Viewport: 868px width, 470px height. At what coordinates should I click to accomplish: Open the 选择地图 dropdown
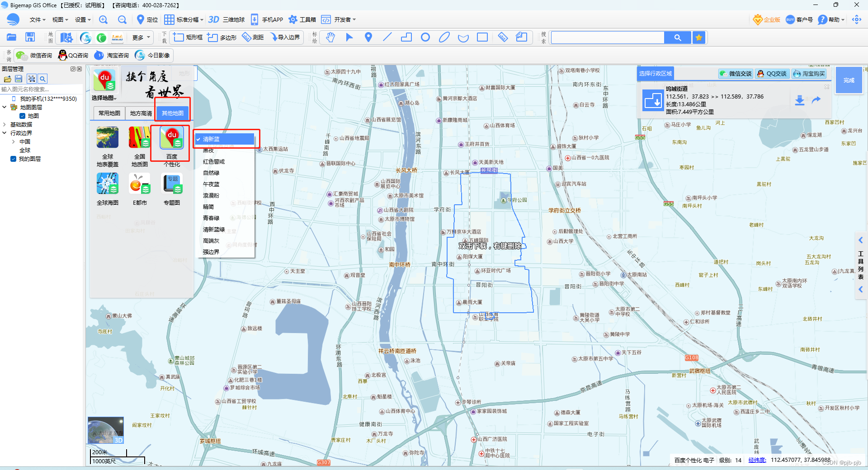pyautogui.click(x=104, y=98)
